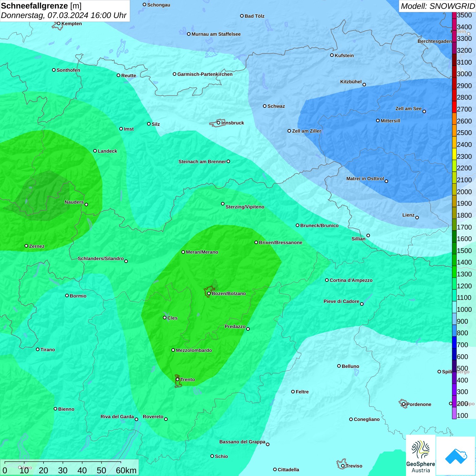Click the "Schneefallgrenze [m]" title
476x476 pixels.
41,6
